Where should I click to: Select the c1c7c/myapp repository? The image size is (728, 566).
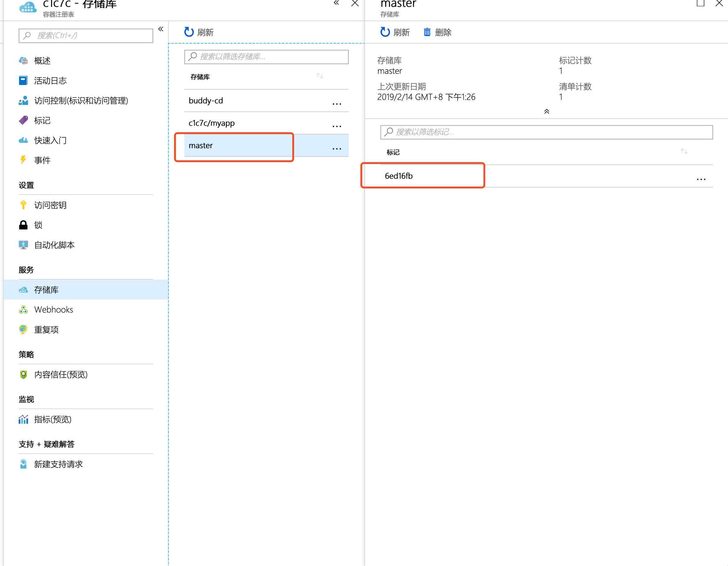pyautogui.click(x=212, y=123)
